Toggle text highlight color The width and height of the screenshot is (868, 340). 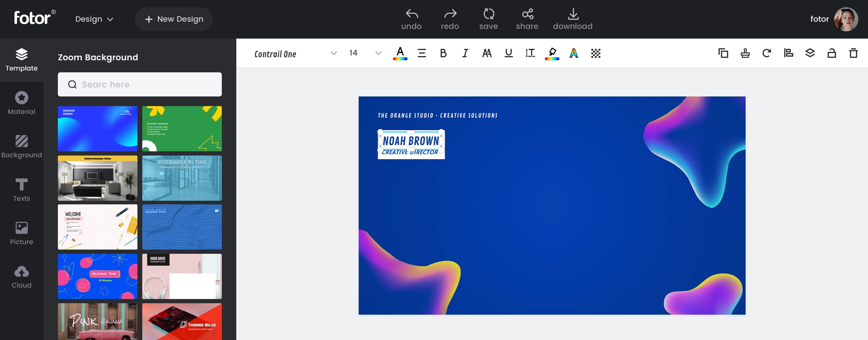point(552,53)
